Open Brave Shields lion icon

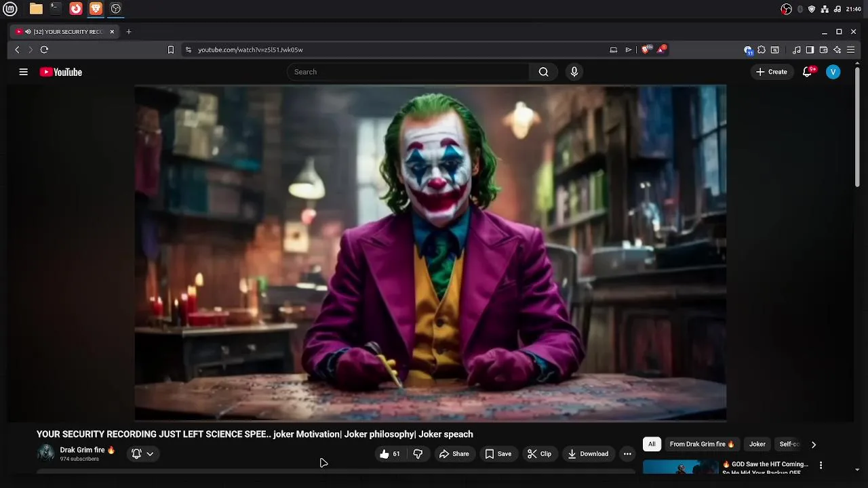pyautogui.click(x=646, y=49)
